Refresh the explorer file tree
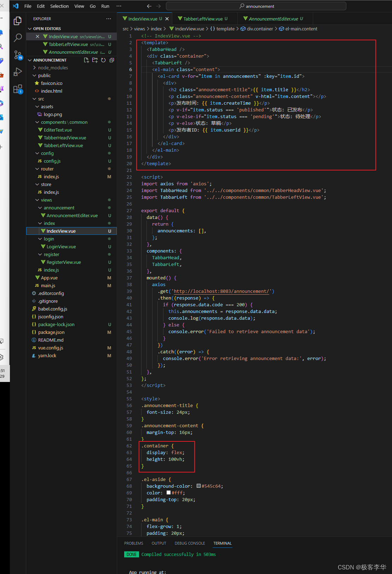 pyautogui.click(x=103, y=60)
